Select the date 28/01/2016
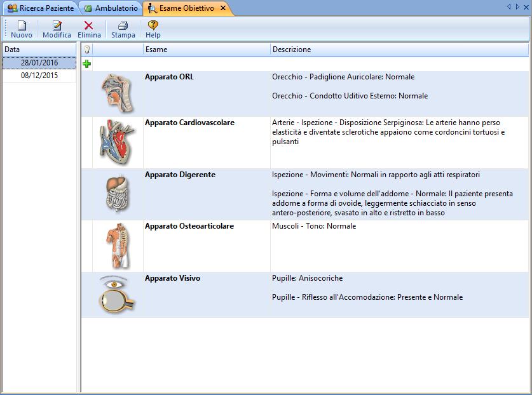 pyautogui.click(x=39, y=63)
